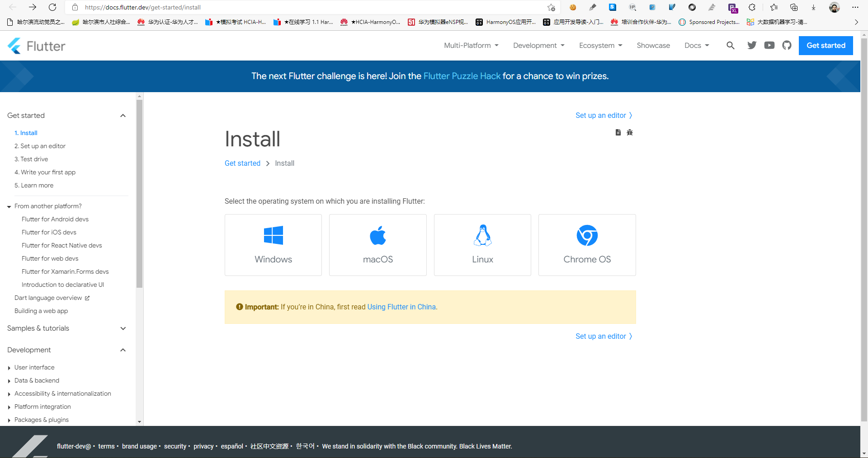
Task: Open the browser Downloads icon
Action: click(814, 7)
